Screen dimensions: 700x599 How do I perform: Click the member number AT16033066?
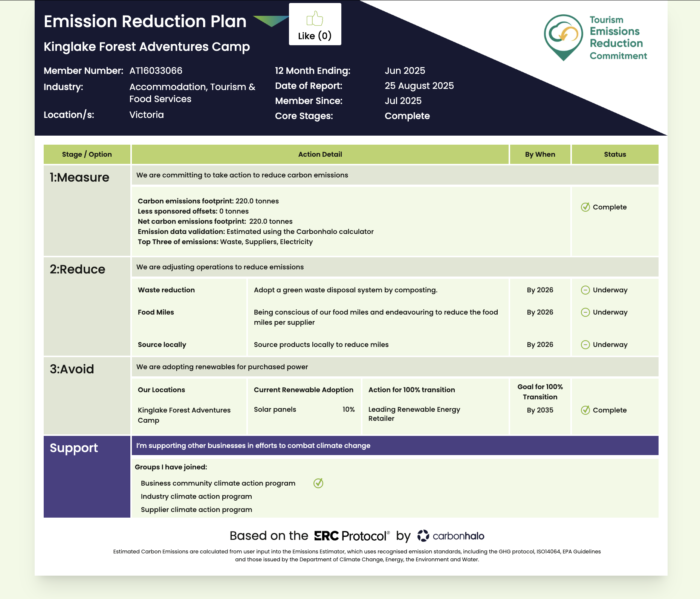point(156,71)
